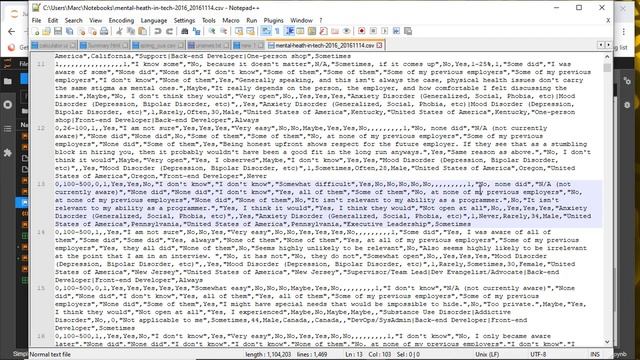Play back the recorded macro
Viewport: 640px width, 360px height.
384,31
